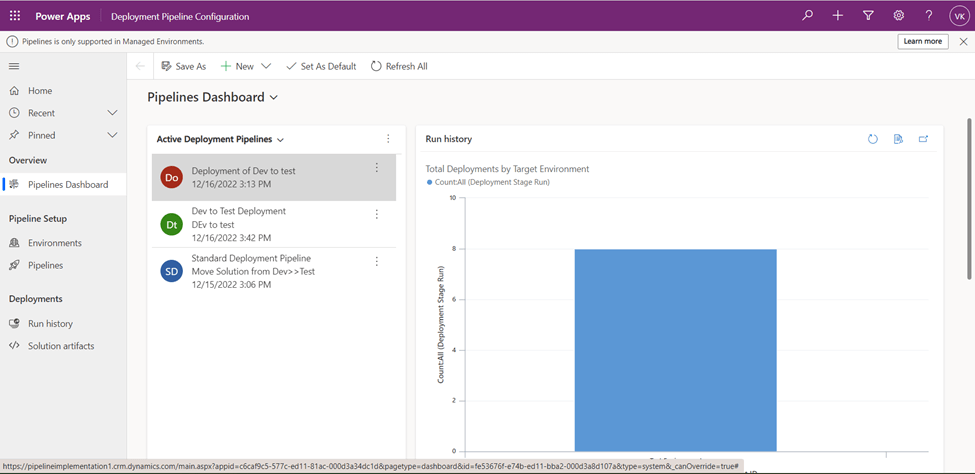The image size is (975, 474).
Task: Refresh the Run history chart
Action: pyautogui.click(x=872, y=139)
